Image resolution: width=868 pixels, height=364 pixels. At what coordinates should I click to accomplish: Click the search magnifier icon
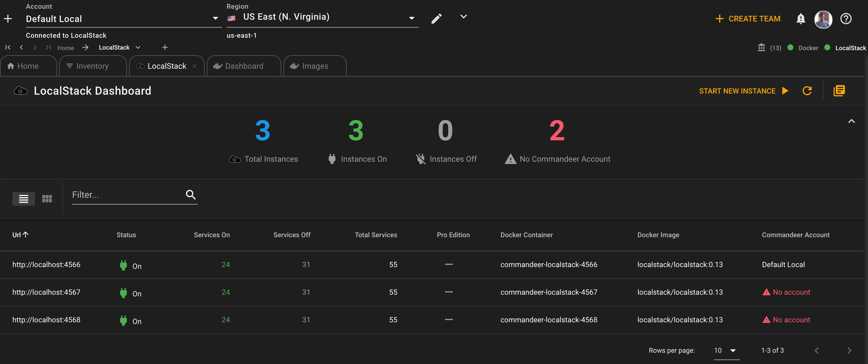pos(191,195)
